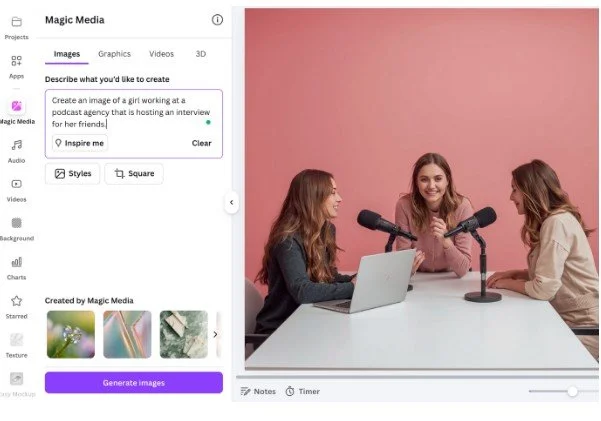Open the Notes panel

[x=258, y=391]
